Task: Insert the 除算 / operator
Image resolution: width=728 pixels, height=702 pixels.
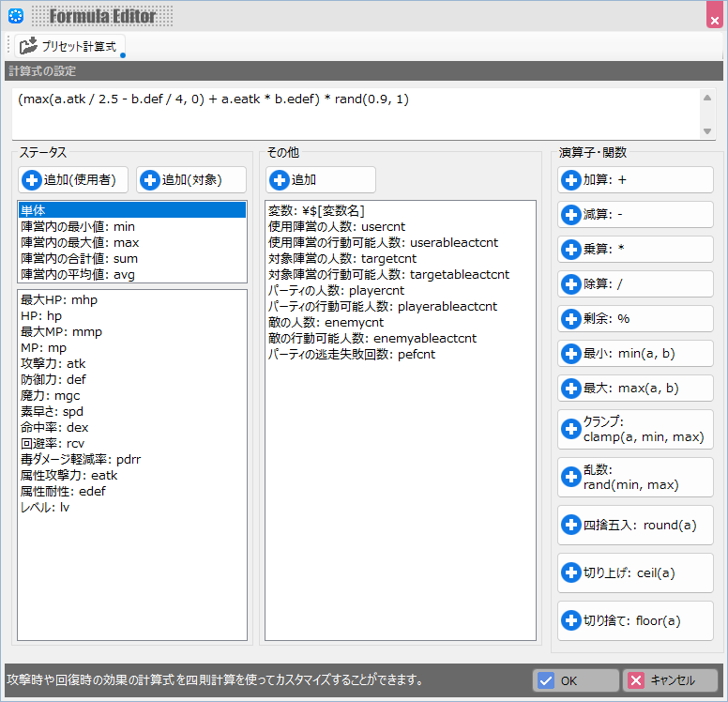Action: point(634,283)
